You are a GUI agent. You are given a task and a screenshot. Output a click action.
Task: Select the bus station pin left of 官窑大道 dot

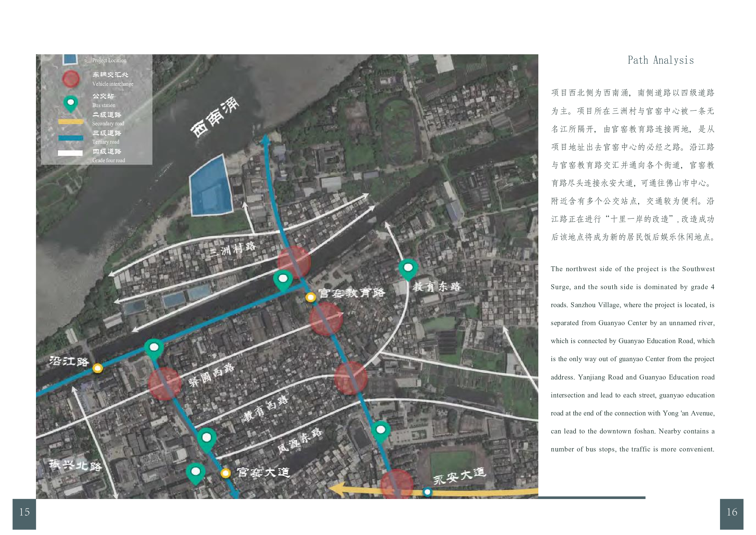point(196,472)
